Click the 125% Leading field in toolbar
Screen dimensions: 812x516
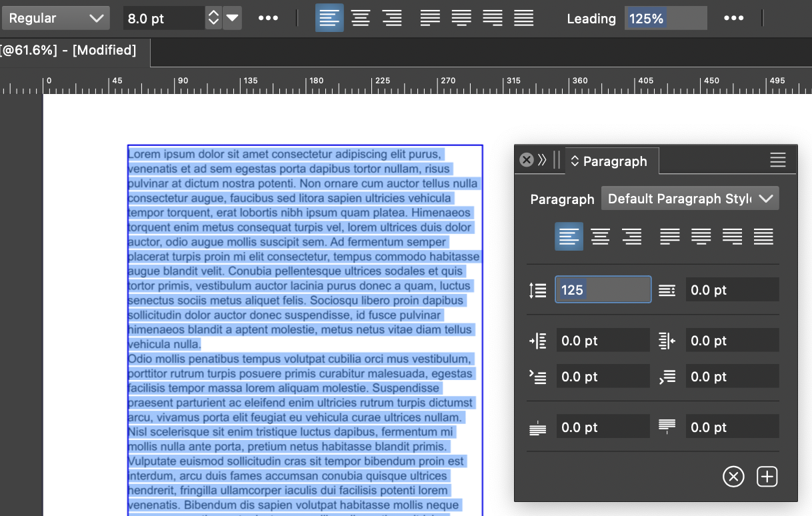665,18
